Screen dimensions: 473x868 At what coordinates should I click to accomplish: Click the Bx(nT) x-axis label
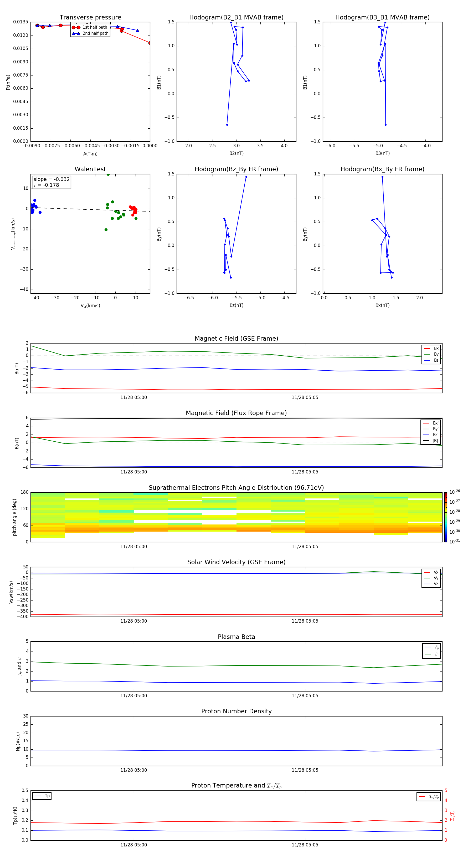pyautogui.click(x=382, y=305)
